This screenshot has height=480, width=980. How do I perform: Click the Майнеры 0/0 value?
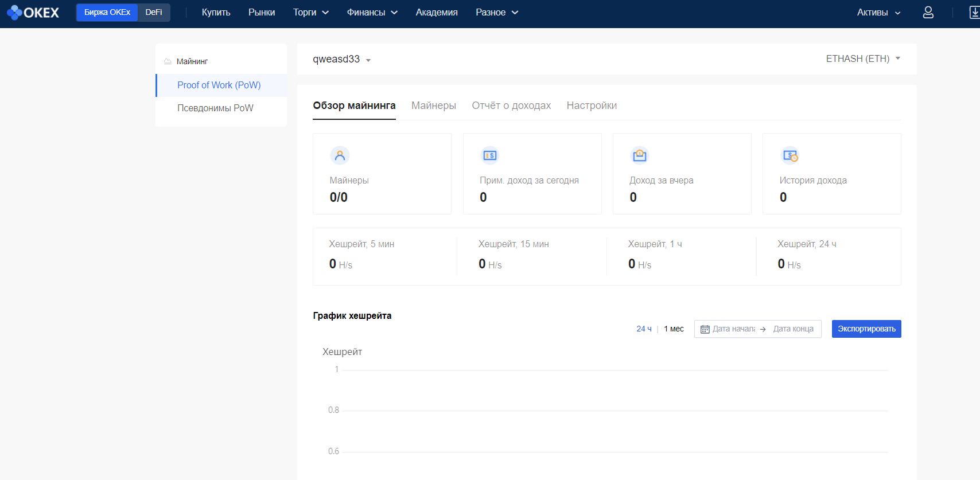[339, 197]
